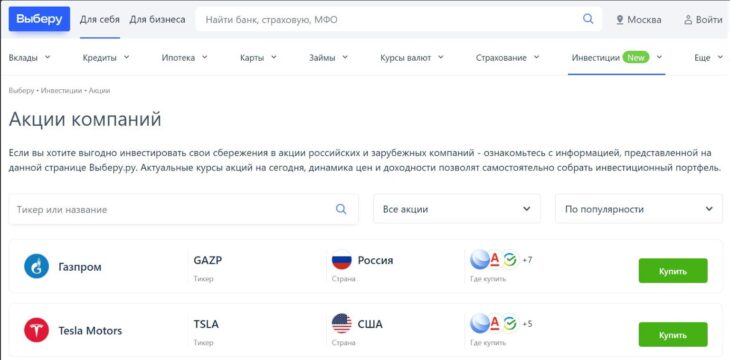
Task: Click the Газпром company logo
Action: point(36,266)
